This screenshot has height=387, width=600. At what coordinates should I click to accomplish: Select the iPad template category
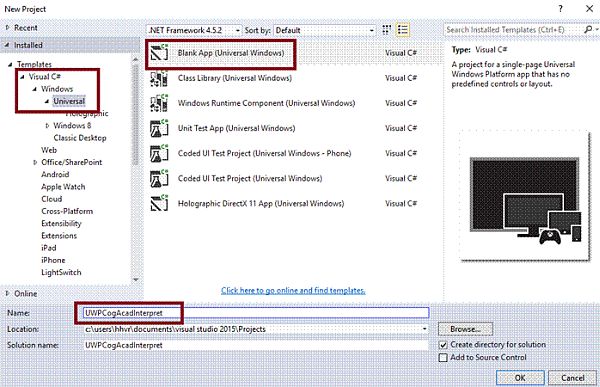pos(49,248)
